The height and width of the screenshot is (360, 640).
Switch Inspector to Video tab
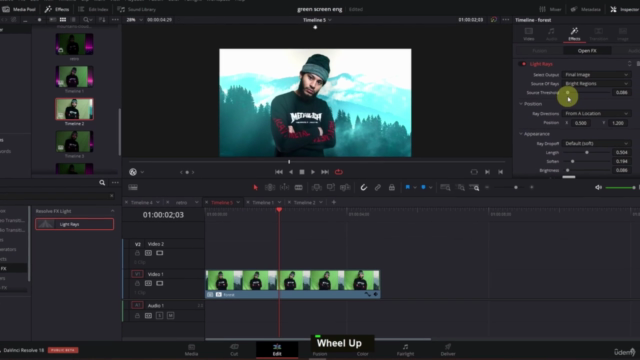pyautogui.click(x=529, y=34)
